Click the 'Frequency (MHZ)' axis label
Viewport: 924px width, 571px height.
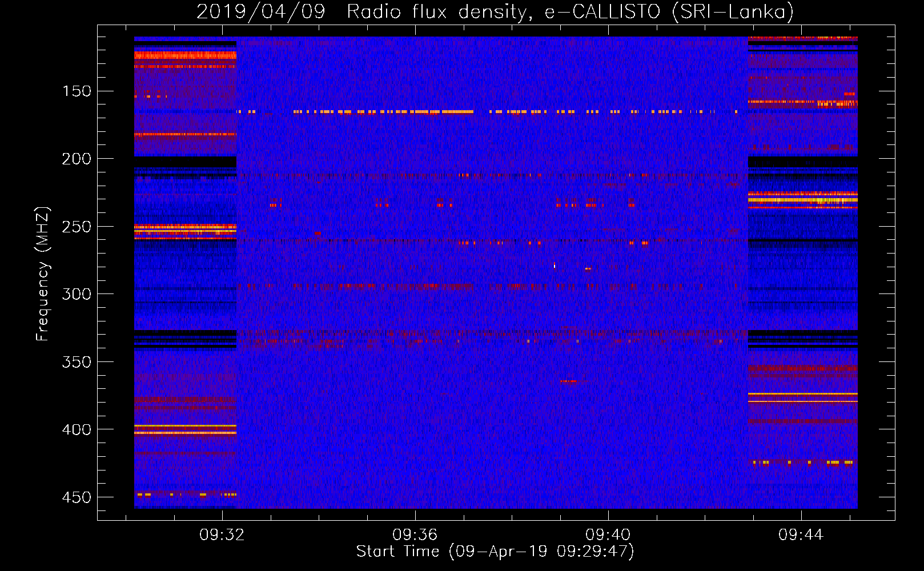point(43,274)
